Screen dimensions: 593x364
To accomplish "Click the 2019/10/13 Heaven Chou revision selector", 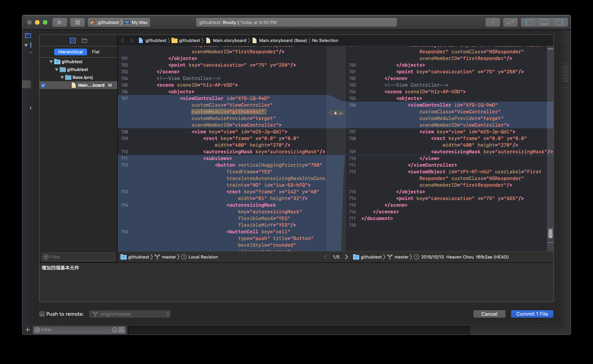I will (461, 257).
